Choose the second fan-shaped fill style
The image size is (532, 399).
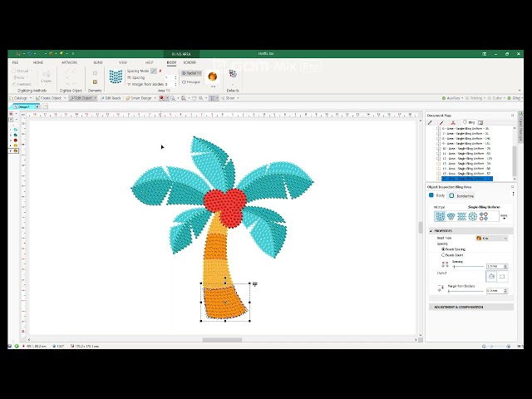click(x=451, y=216)
